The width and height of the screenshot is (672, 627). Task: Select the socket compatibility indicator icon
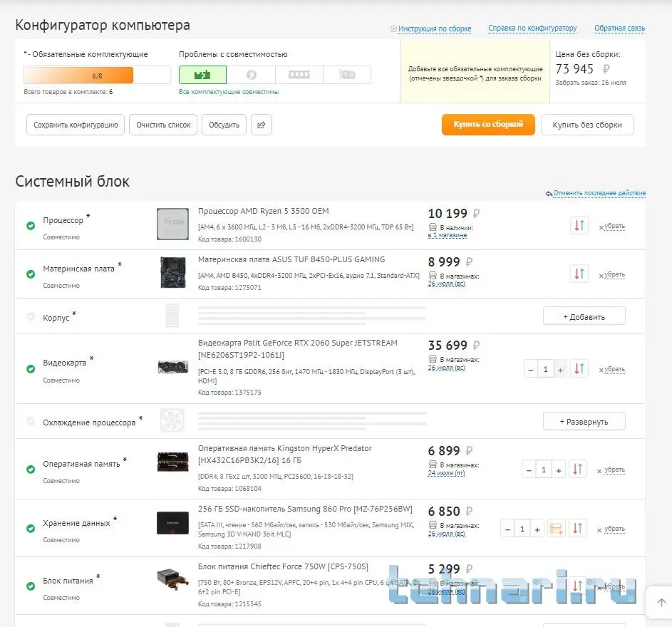251,75
